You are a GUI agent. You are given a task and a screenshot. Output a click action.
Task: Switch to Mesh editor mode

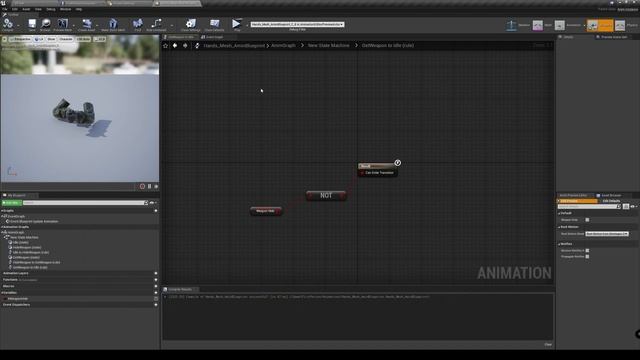point(538,25)
